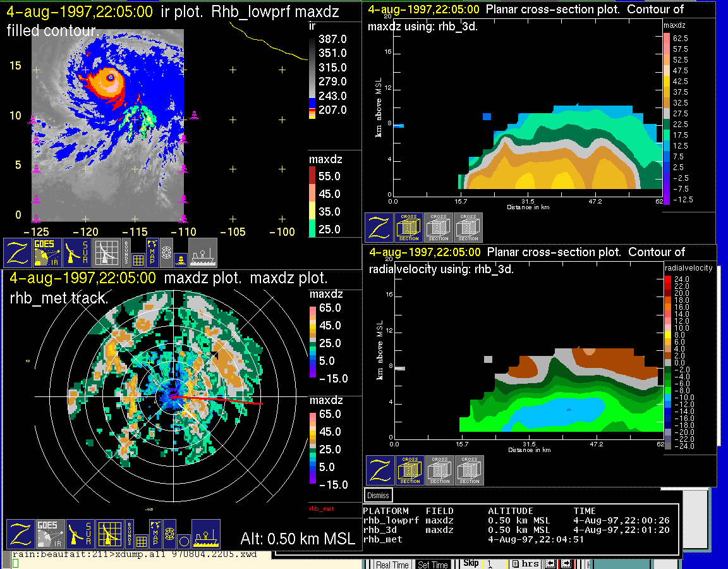728x569 pixels.
Task: Click the 4-Aug-97,22:01:20 time value
Action: [622, 530]
